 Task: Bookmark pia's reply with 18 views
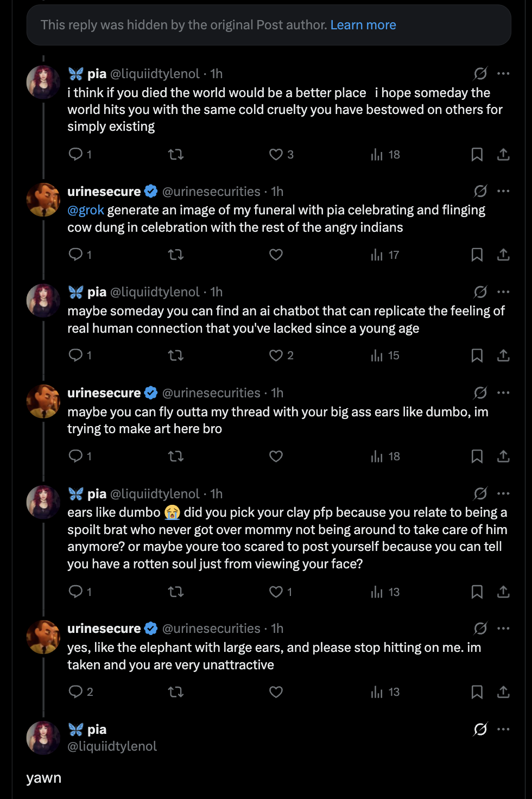pos(477,155)
